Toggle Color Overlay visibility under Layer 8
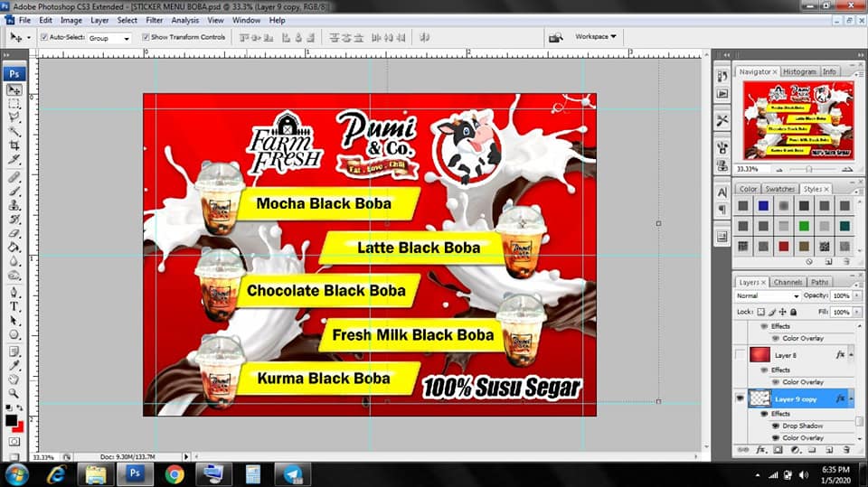The width and height of the screenshot is (868, 487). coord(775,382)
